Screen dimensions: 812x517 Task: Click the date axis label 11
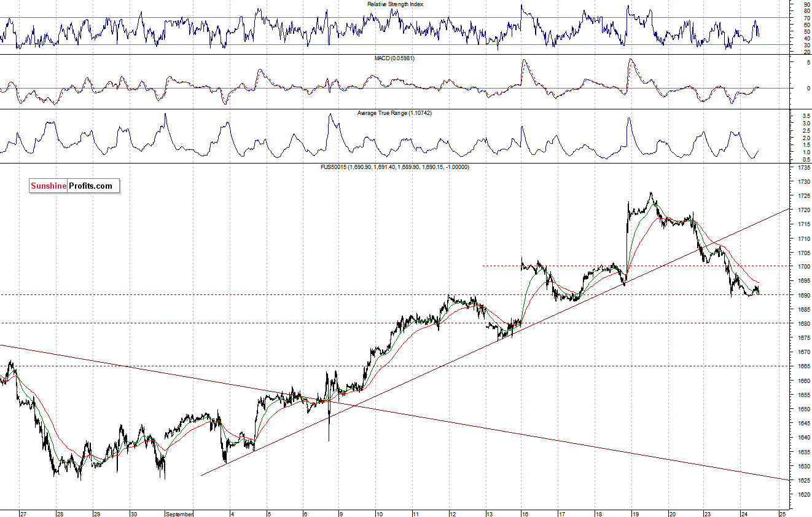416,513
